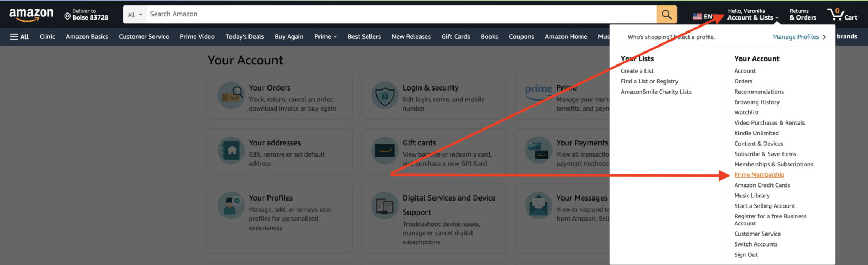Open Recommendations in flyout
This screenshot has height=265, width=868.
point(759,92)
